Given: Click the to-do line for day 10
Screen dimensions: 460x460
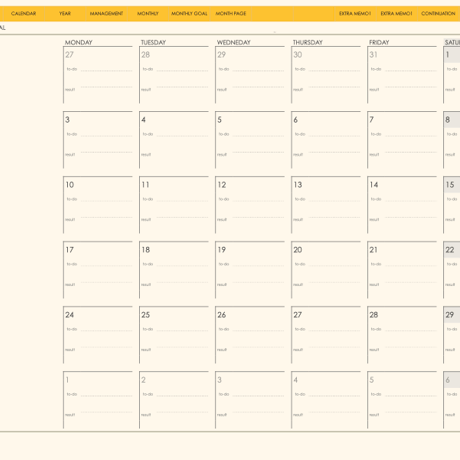Looking at the screenshot, I should coord(106,200).
